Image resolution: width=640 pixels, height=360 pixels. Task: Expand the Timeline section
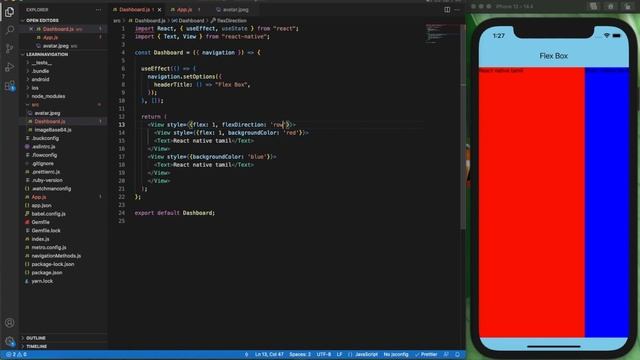click(37, 346)
